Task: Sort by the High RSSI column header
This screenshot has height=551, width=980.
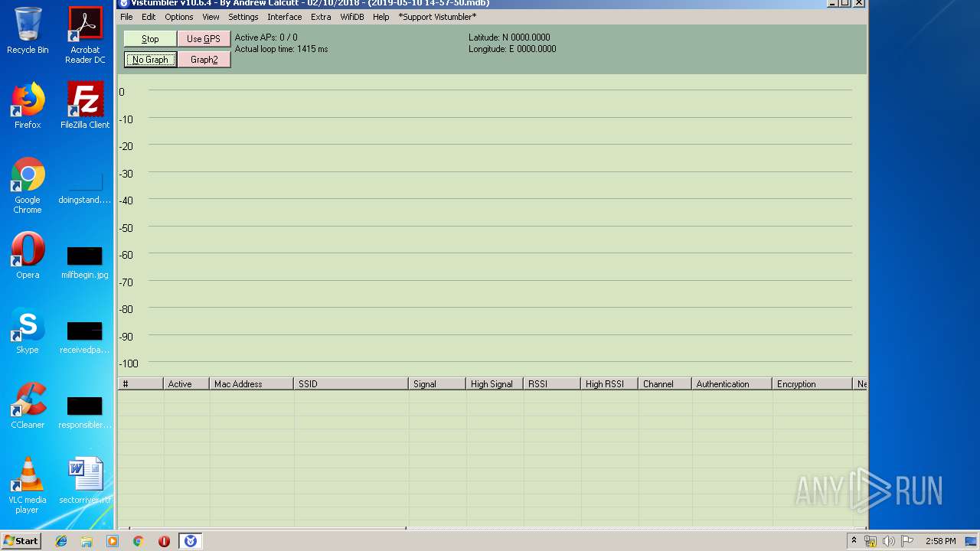Action: point(609,384)
